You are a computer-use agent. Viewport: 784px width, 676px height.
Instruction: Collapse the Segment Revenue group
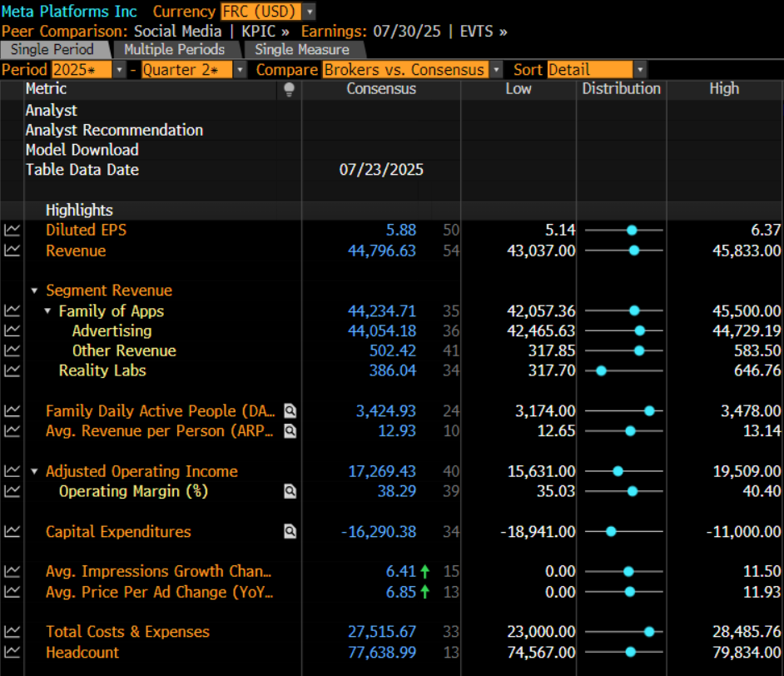[34, 291]
